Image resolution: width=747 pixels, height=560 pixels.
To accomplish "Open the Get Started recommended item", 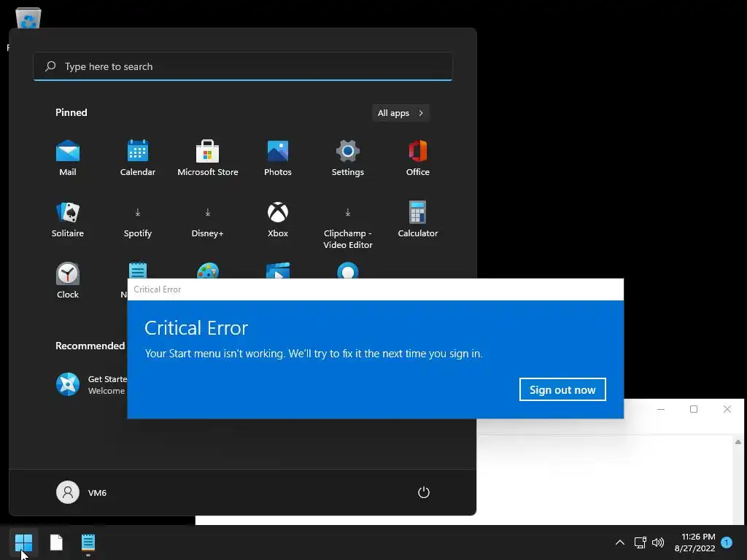I will 91,385.
